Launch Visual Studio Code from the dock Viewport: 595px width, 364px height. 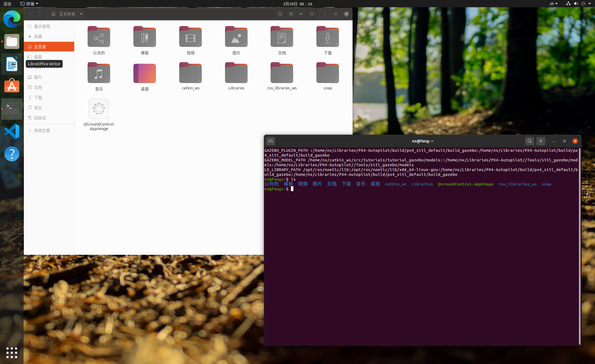(12, 131)
